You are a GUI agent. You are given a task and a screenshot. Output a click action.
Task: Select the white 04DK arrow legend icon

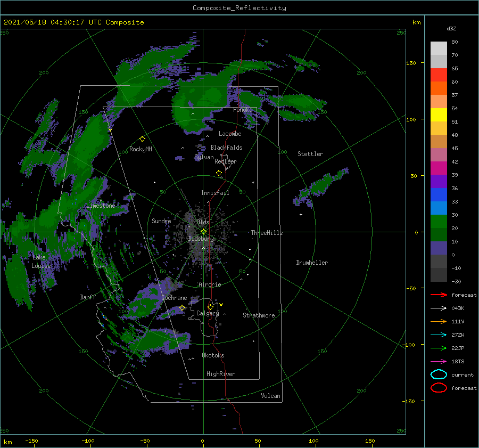pyautogui.click(x=439, y=308)
